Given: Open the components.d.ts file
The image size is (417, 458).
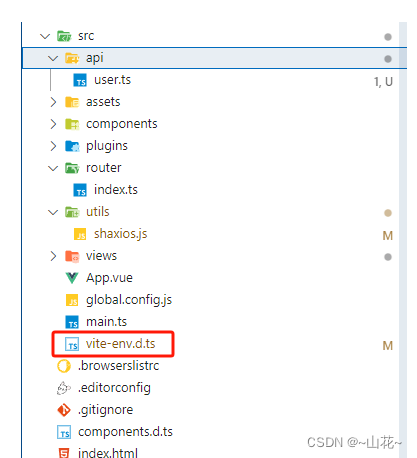Looking at the screenshot, I should click(125, 432).
